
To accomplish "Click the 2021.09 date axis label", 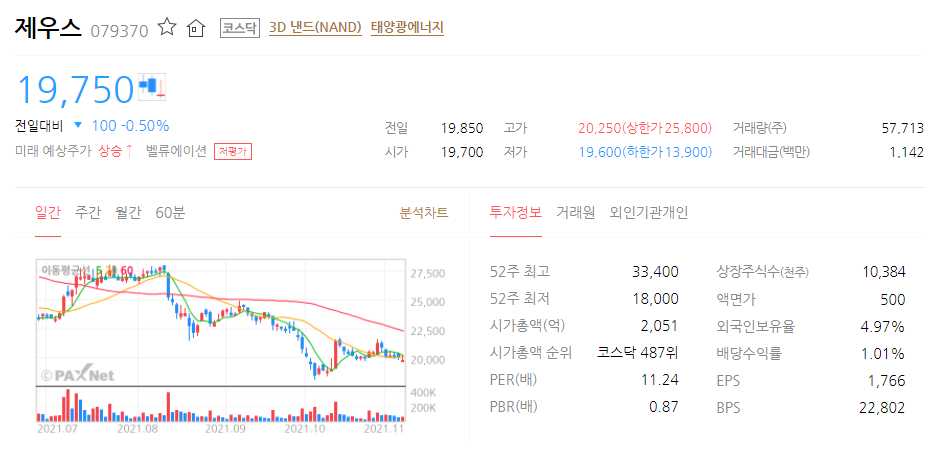I will (225, 428).
